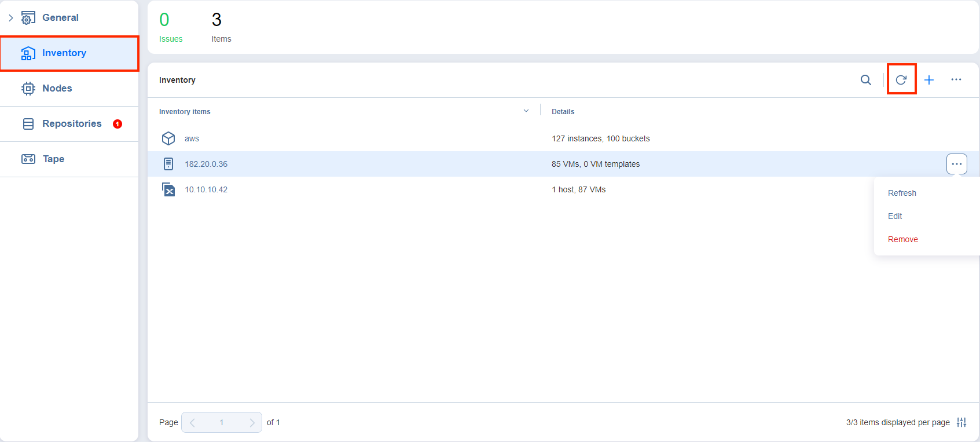Open the Inventory header three-dot menu
980x442 pixels.
coord(956,80)
